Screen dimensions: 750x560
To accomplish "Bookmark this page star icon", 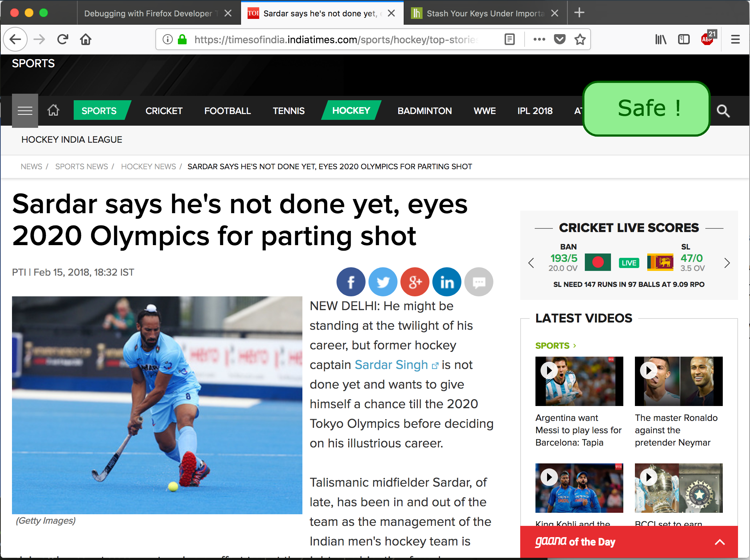I will tap(580, 39).
